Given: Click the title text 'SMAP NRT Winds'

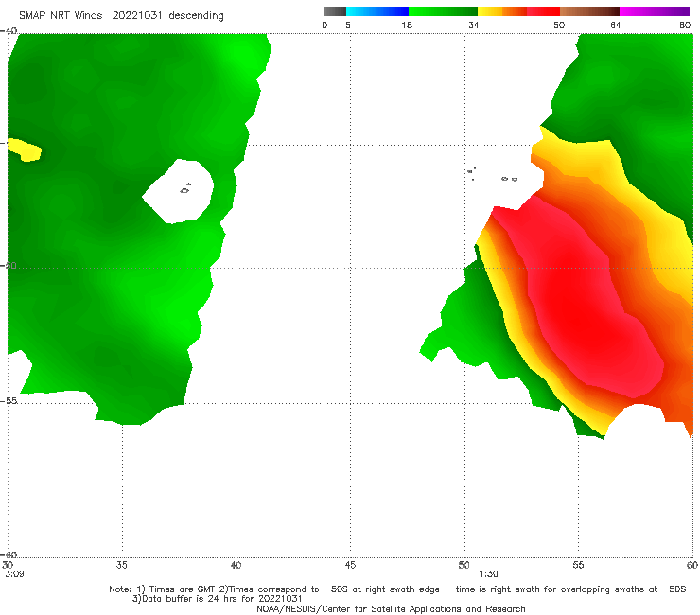Looking at the screenshot, I should point(61,16).
